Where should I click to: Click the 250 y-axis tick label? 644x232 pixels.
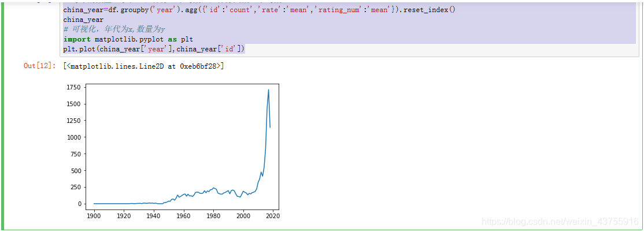point(75,187)
